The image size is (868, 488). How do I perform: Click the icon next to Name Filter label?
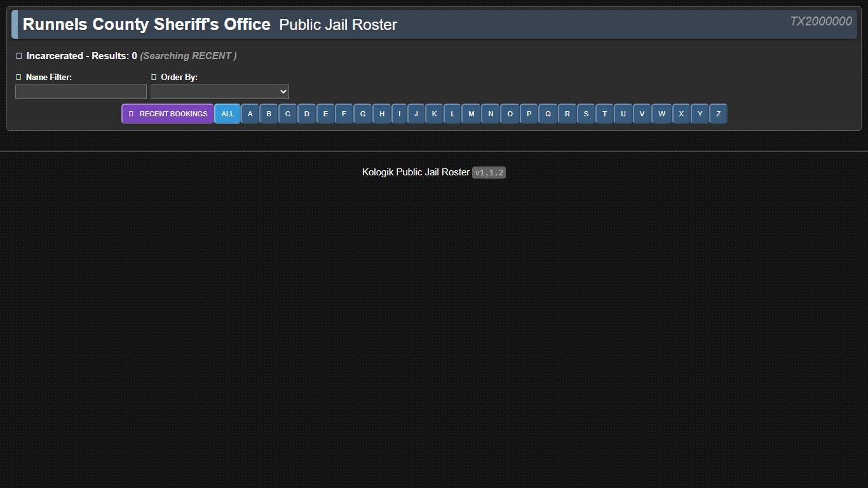(18, 77)
